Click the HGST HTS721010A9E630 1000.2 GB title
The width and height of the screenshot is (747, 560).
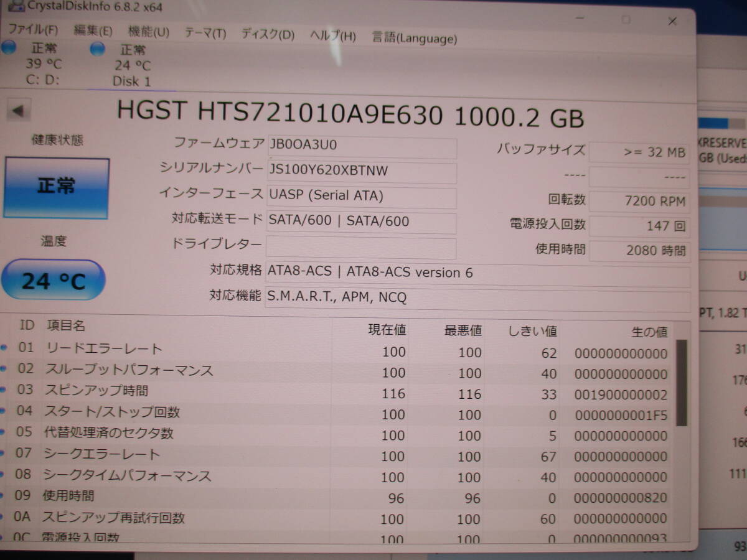click(350, 116)
